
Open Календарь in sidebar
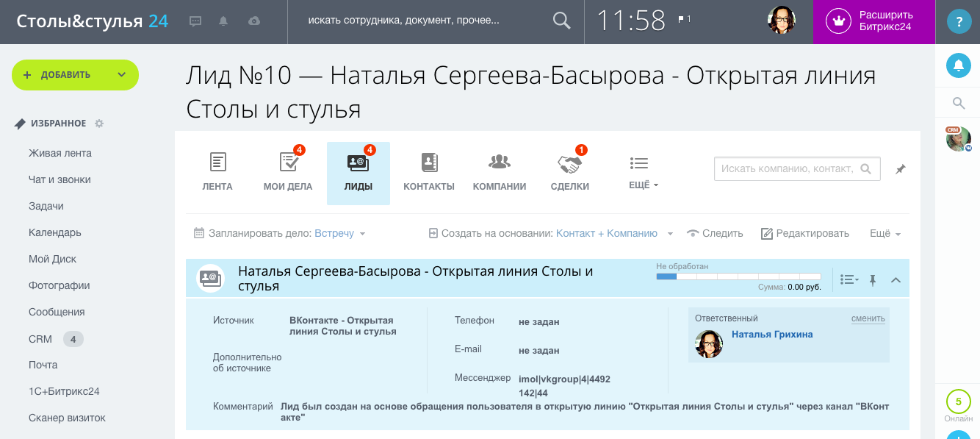click(55, 232)
